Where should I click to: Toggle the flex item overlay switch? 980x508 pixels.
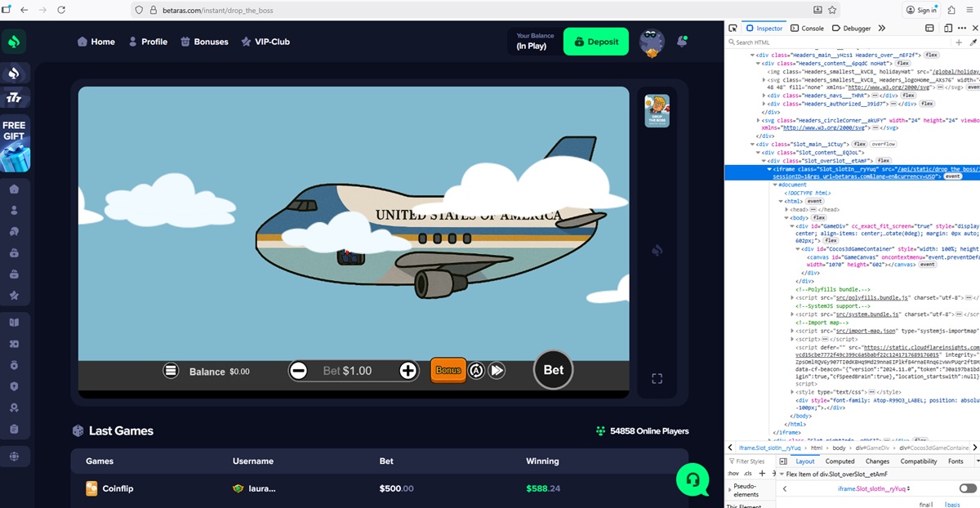coord(968,488)
